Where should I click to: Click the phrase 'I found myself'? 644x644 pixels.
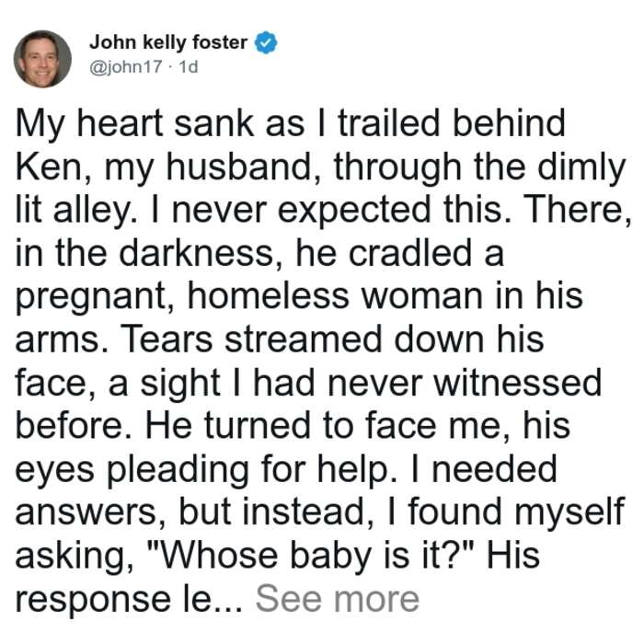pyautogui.click(x=516, y=513)
